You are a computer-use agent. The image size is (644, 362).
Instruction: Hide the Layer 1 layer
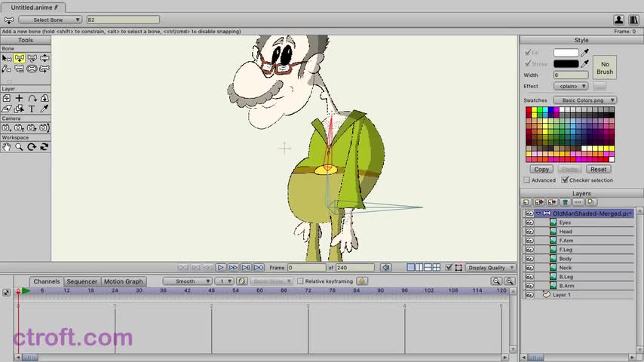(530, 295)
